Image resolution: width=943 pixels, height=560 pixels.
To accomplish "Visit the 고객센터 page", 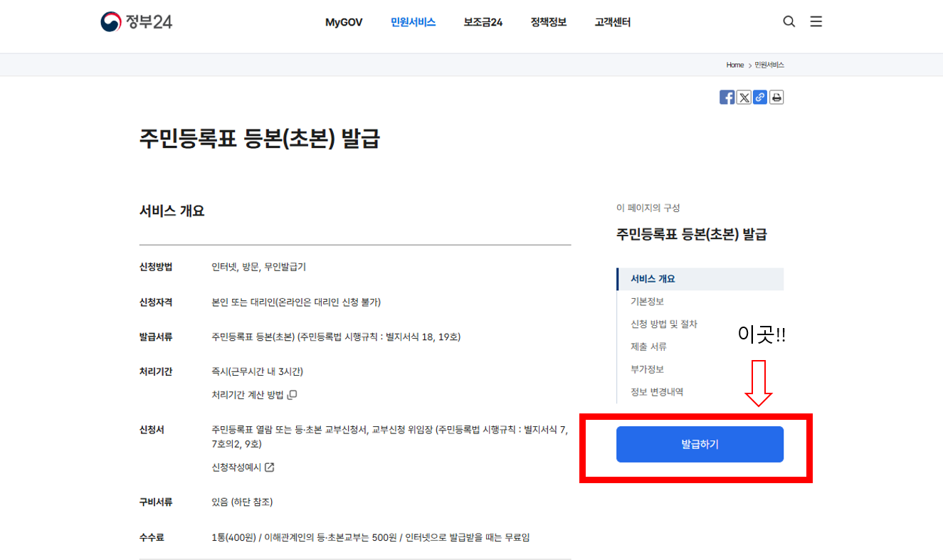I will [611, 22].
